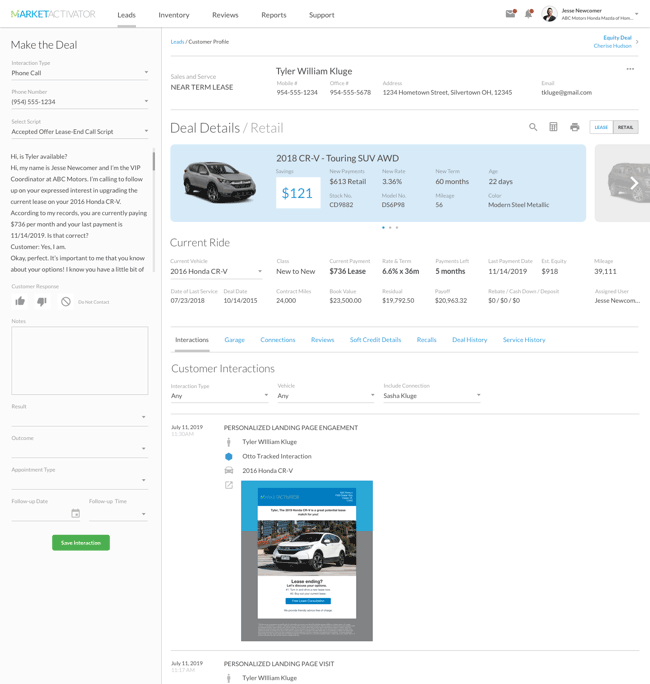
Task: Open the Select Script dropdown
Action: tap(80, 131)
